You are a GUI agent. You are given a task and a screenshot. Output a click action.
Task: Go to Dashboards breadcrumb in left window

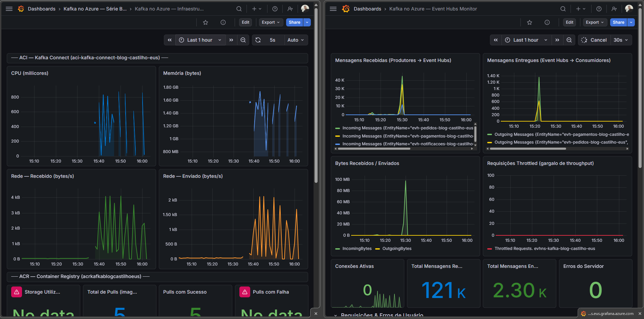click(42, 9)
